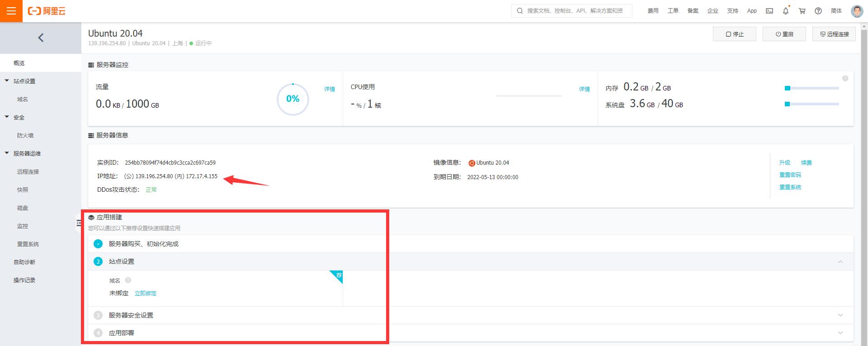Click the system disk usage progress bar
Image resolution: width=868 pixels, height=346 pixels.
click(812, 104)
